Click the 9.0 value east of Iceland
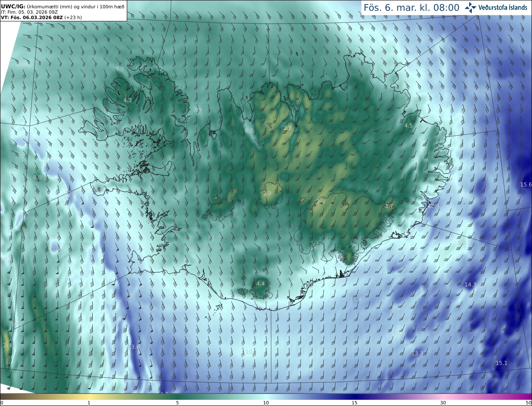The image size is (532, 406). pyautogui.click(x=461, y=242)
